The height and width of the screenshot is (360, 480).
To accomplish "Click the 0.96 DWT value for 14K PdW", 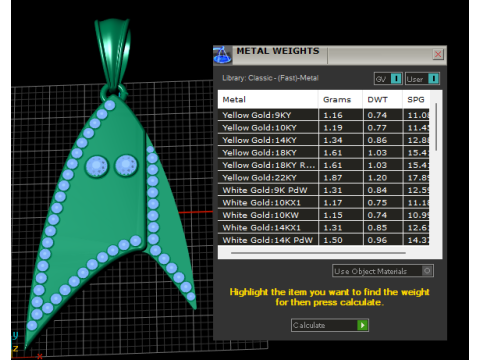I will [x=377, y=240].
